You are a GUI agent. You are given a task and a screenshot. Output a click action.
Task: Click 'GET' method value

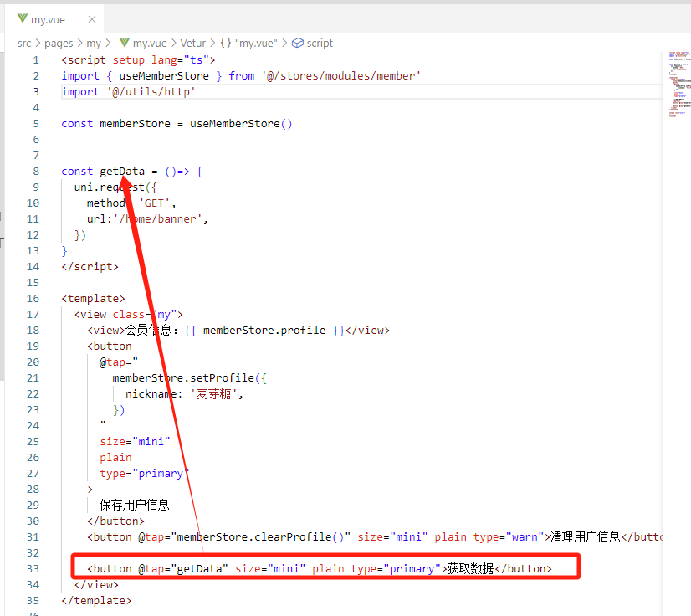pyautogui.click(x=154, y=203)
